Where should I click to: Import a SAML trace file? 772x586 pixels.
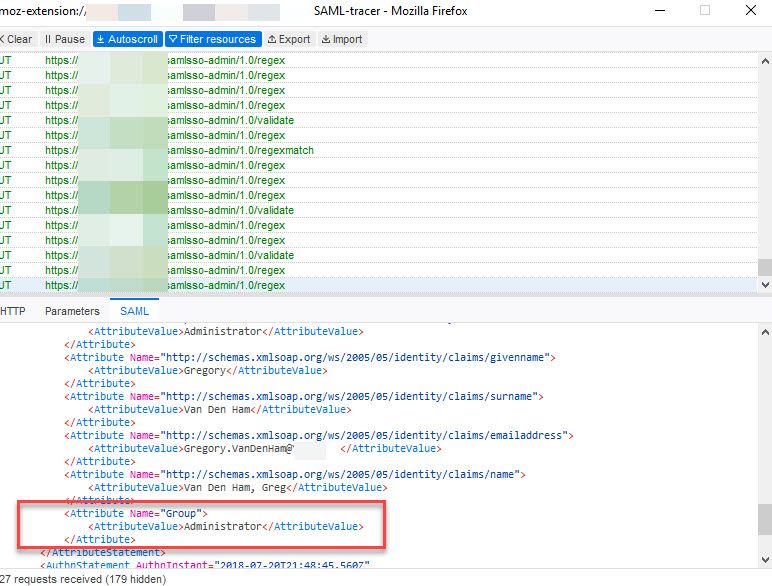(x=342, y=39)
